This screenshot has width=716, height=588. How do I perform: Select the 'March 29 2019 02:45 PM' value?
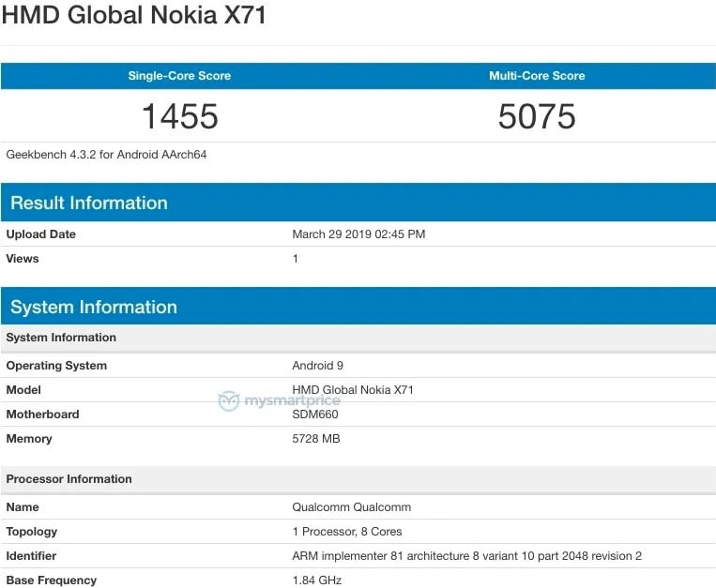click(358, 234)
